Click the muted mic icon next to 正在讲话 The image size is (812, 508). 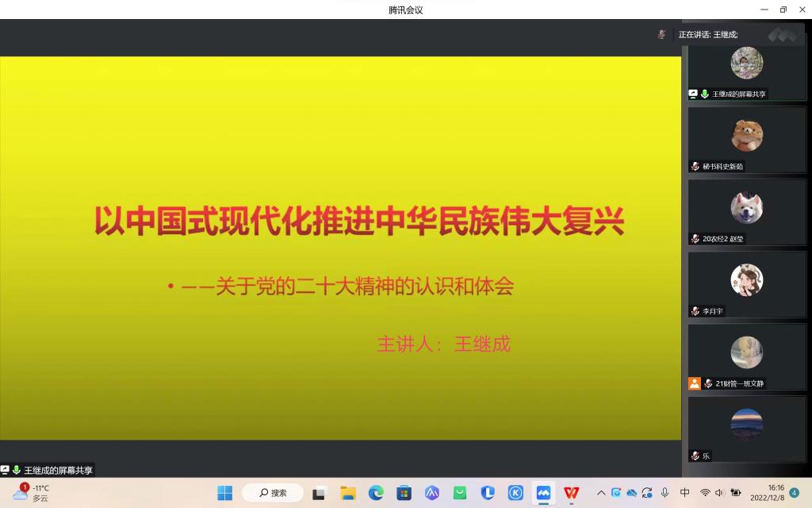tap(661, 34)
